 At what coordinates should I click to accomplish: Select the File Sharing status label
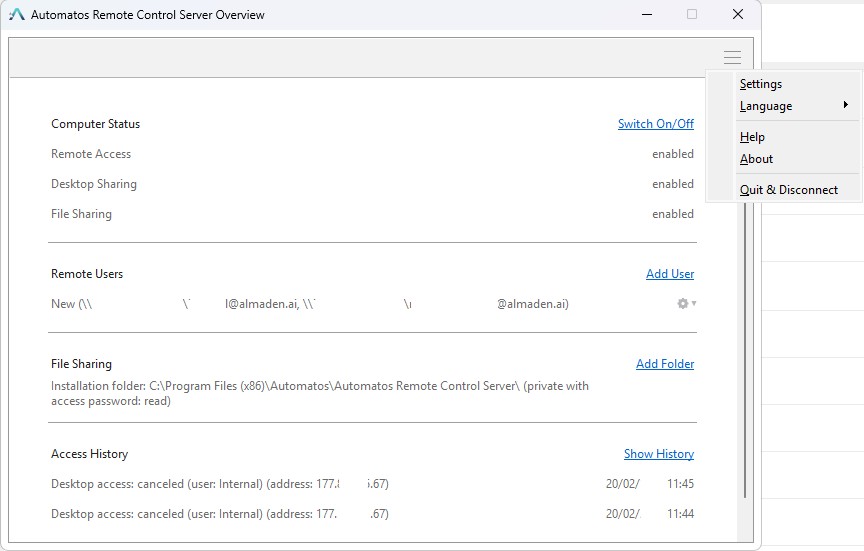81,214
